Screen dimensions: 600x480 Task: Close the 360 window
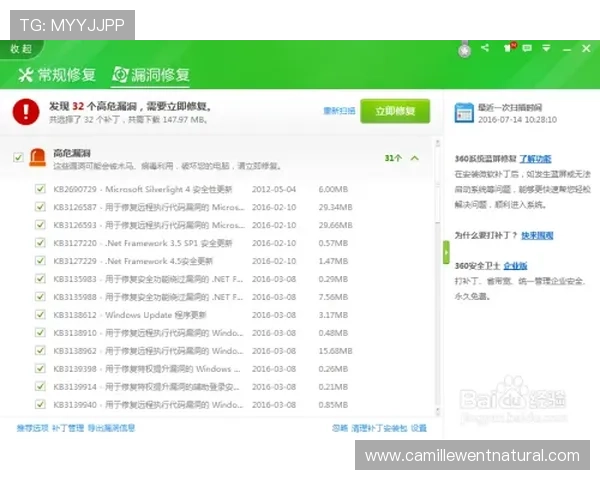click(x=586, y=48)
